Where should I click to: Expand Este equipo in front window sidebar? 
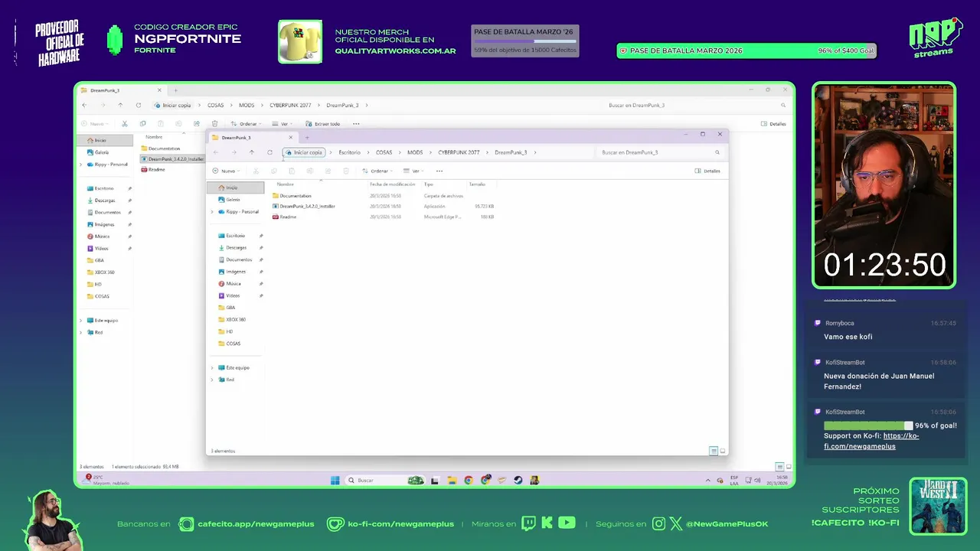point(212,368)
